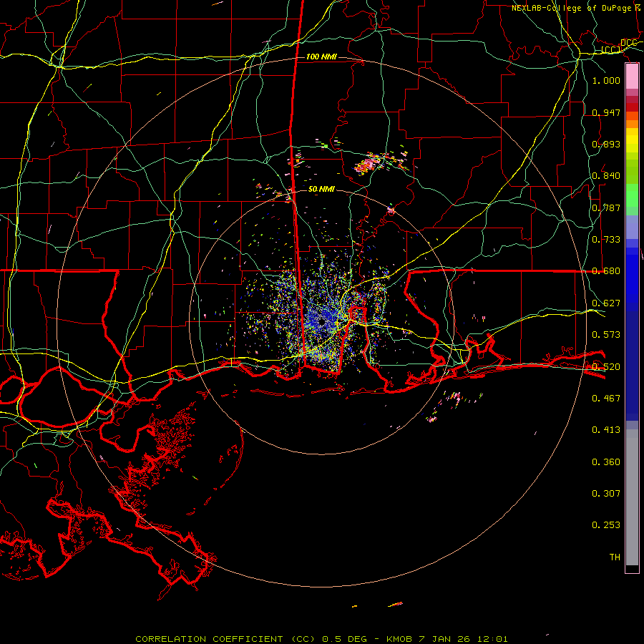Click the pink segment of the color bar
The height and width of the screenshot is (644, 644).
(632, 77)
